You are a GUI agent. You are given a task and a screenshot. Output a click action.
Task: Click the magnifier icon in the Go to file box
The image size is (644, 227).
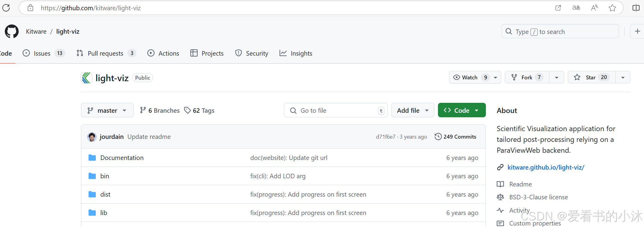tap(293, 111)
